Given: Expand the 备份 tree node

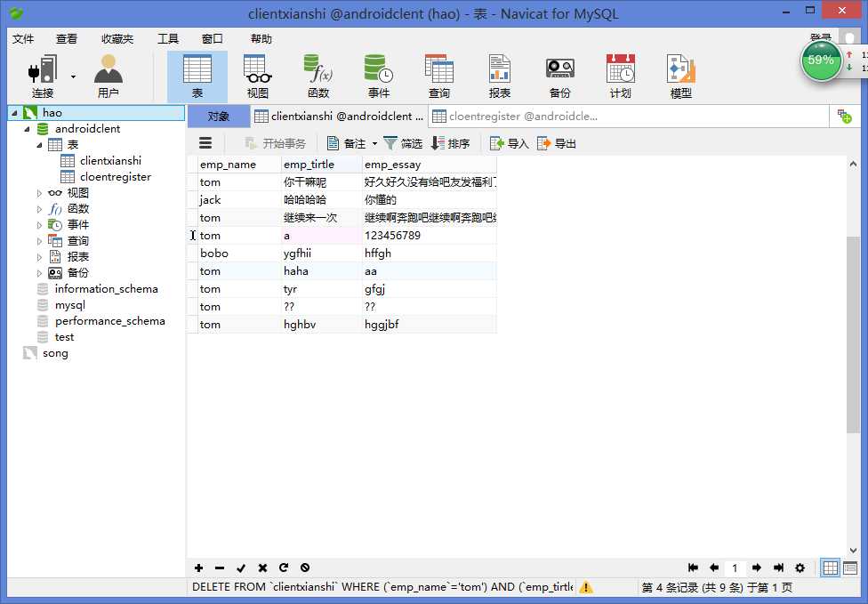Looking at the screenshot, I should 39,273.
